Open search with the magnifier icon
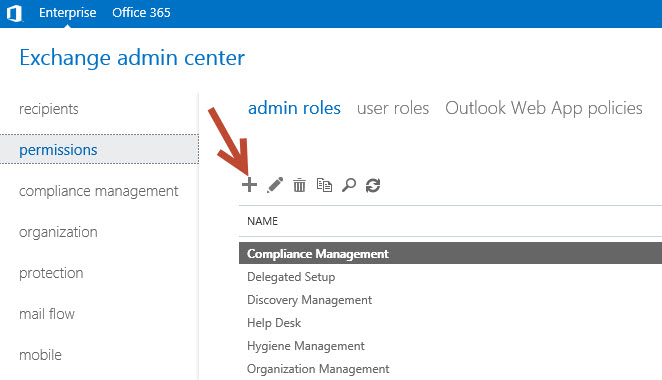Screen dimensions: 662x380 (x=349, y=185)
